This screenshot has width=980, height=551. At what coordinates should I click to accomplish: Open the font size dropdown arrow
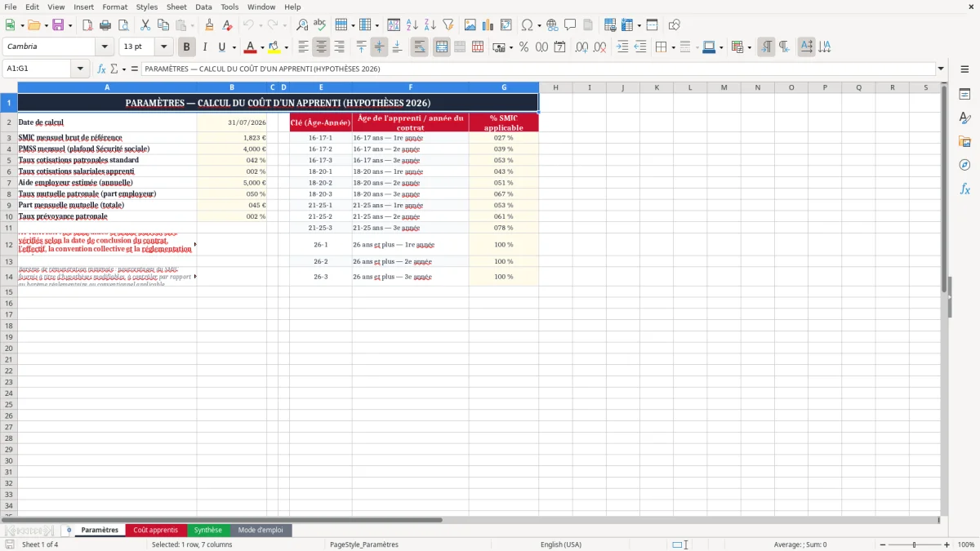[x=164, y=47]
